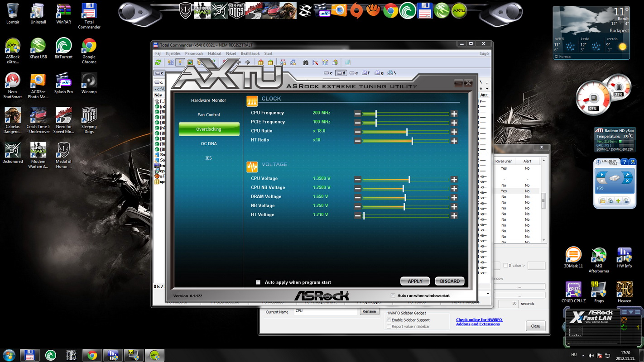Increase CPU Ratio with plus button
Viewport: 644px width, 362px height.
click(x=454, y=132)
